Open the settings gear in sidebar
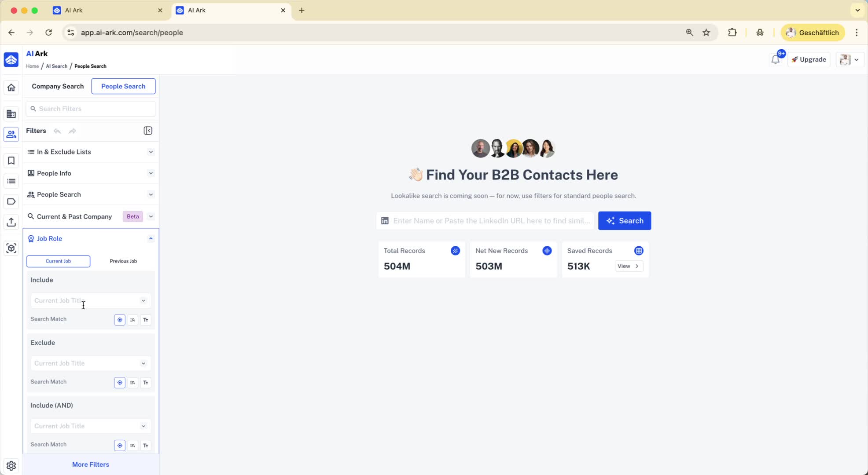This screenshot has height=475, width=868. coord(11,465)
